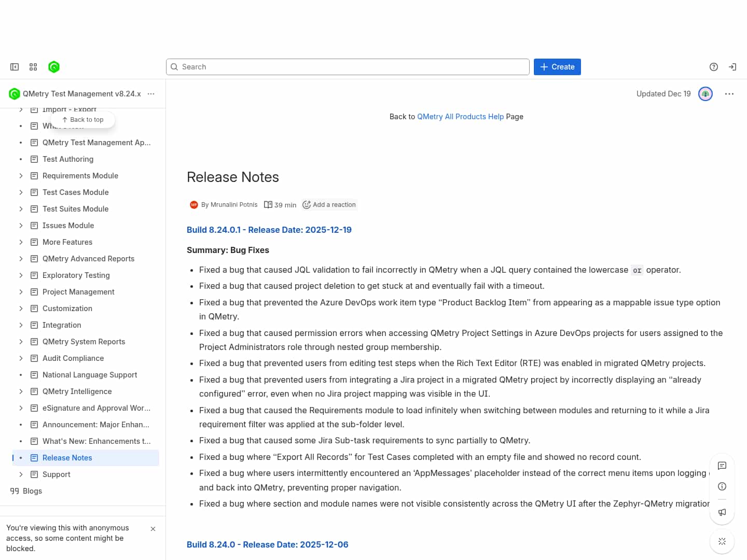The image size is (747, 560).
Task: Follow the QMetry All Products Help link
Action: click(460, 117)
